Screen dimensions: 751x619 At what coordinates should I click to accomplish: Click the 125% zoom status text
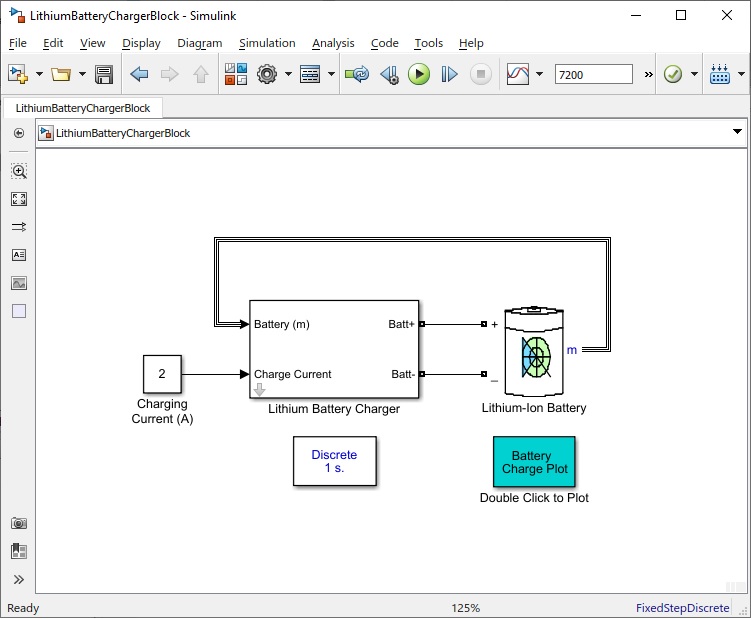[465, 608]
